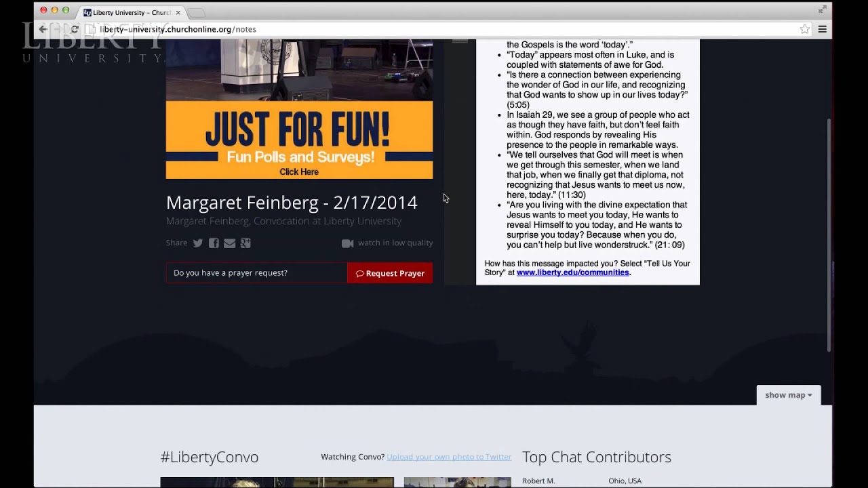Close the Liberty University tab
This screenshot has width=868, height=488.
(x=178, y=13)
